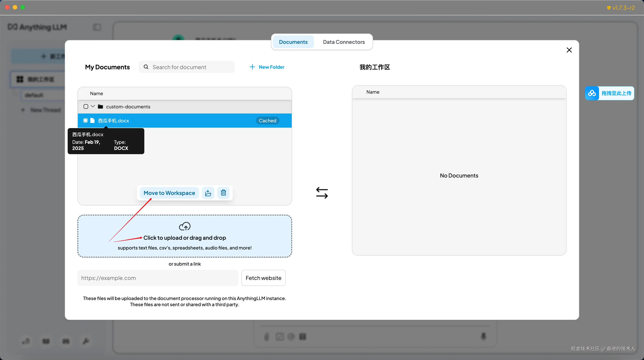Click the search magnifier icon
The width and height of the screenshot is (644, 360).
[146, 67]
